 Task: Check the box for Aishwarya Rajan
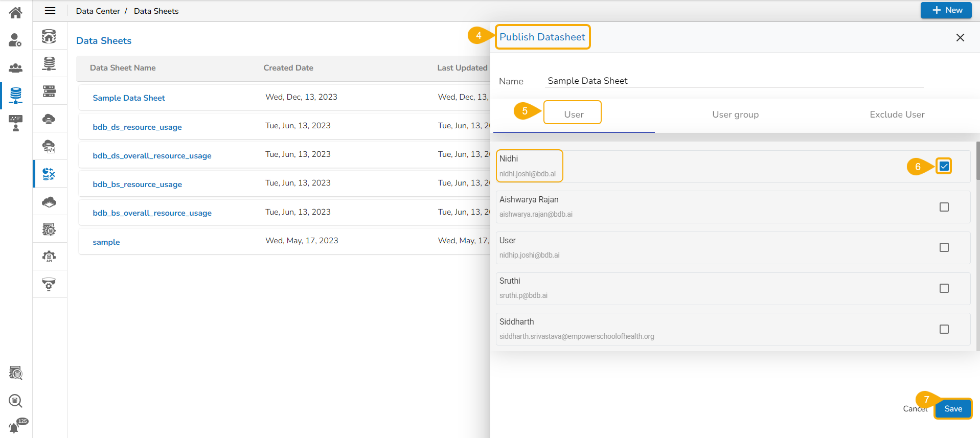pyautogui.click(x=944, y=207)
